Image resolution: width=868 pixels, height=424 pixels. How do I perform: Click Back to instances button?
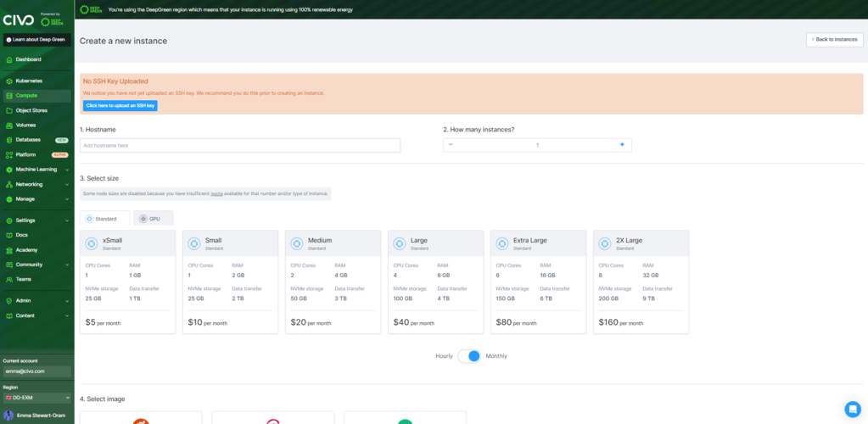pos(834,40)
